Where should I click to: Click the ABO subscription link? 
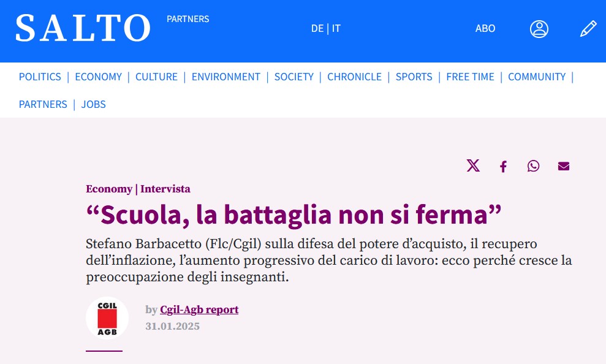click(x=485, y=29)
